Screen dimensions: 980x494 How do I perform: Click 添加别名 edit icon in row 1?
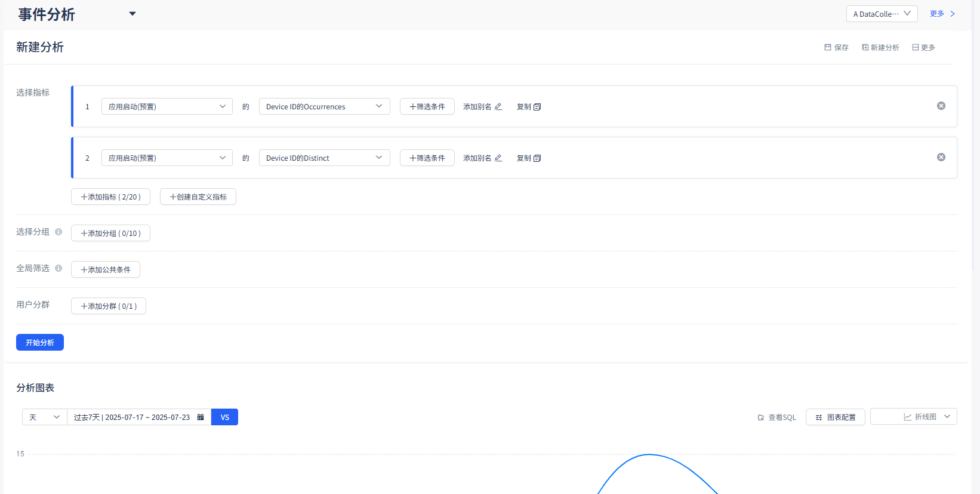coord(498,107)
